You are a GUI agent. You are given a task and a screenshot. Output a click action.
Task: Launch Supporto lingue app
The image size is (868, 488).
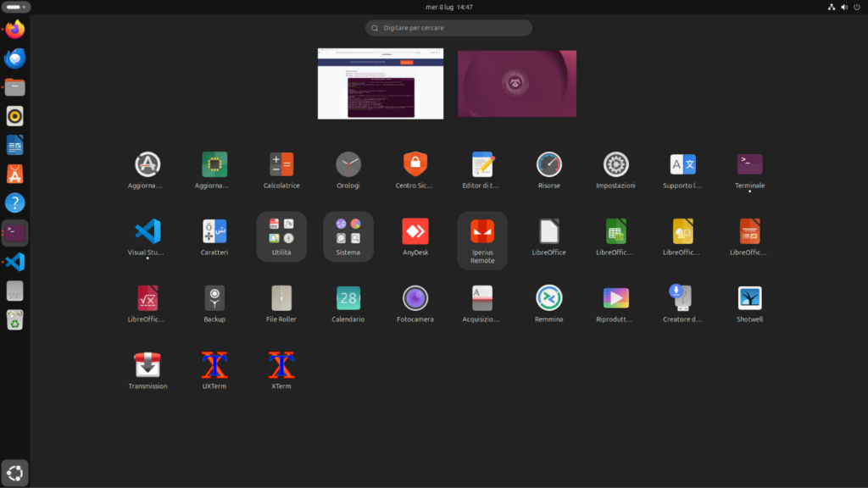pos(682,164)
